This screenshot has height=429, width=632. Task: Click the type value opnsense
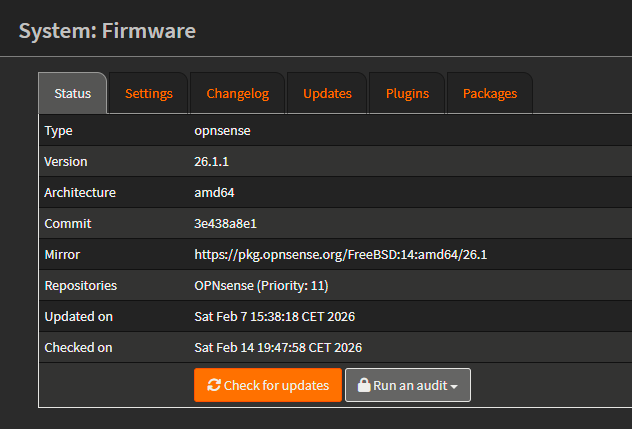point(222,131)
